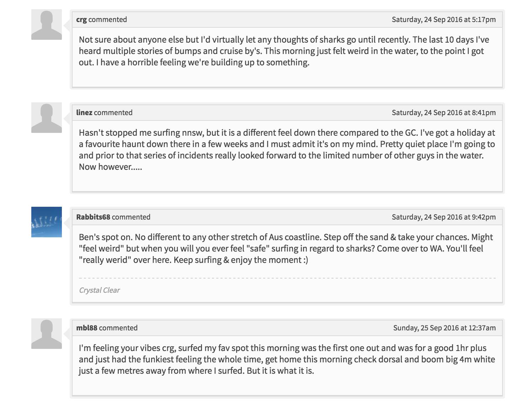Click mbl88's comment about the 4m white
The width and height of the screenshot is (532, 405).
tap(287, 359)
